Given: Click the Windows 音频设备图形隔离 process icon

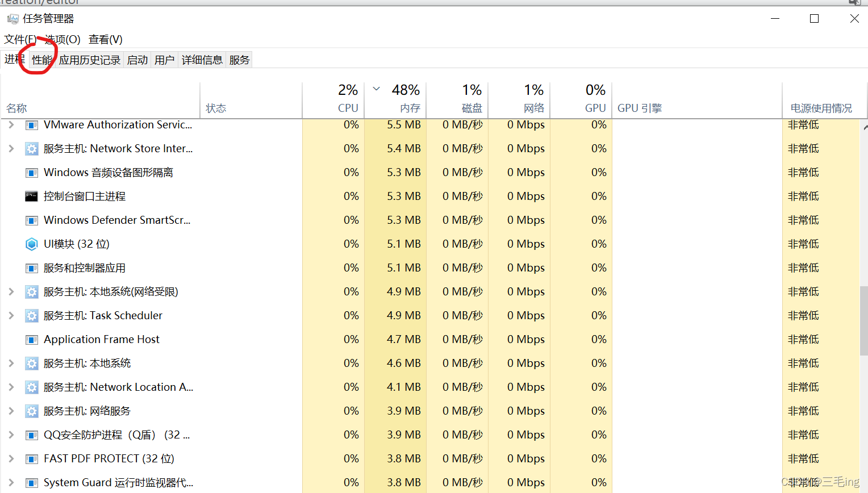Looking at the screenshot, I should pos(32,173).
